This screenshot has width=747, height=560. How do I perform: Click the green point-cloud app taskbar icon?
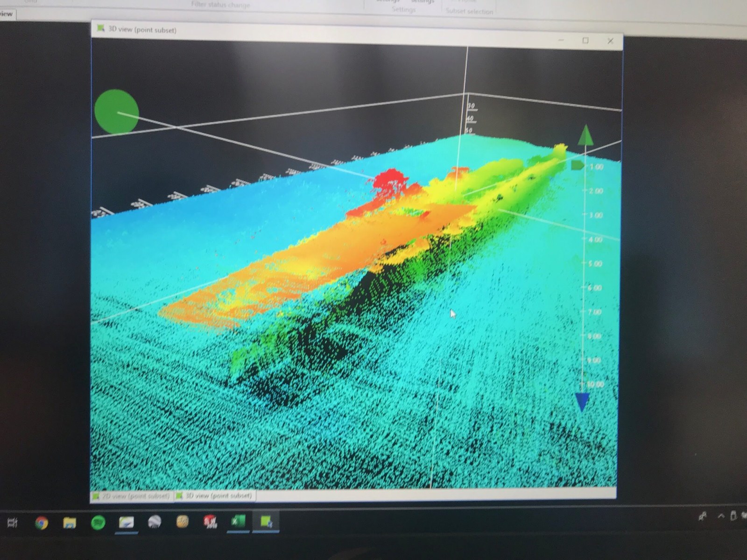[266, 521]
